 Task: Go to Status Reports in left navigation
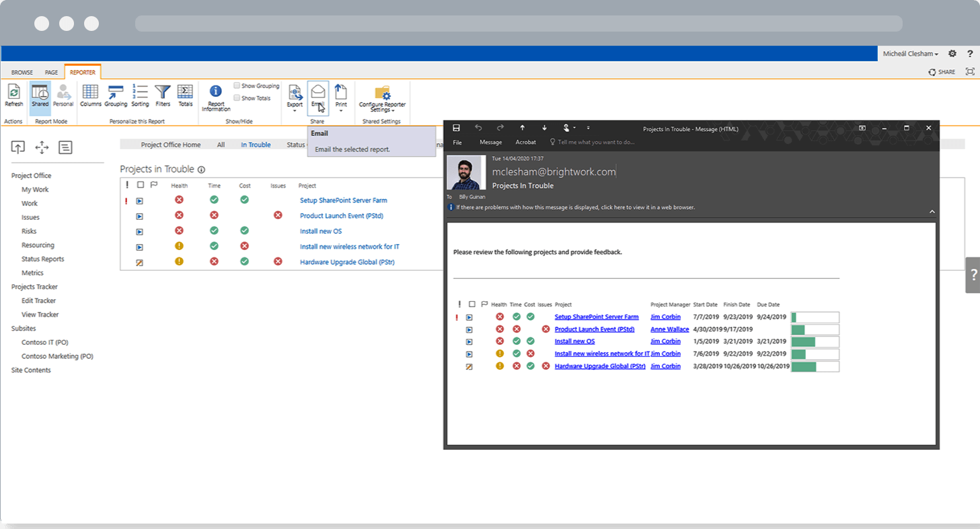pyautogui.click(x=43, y=259)
